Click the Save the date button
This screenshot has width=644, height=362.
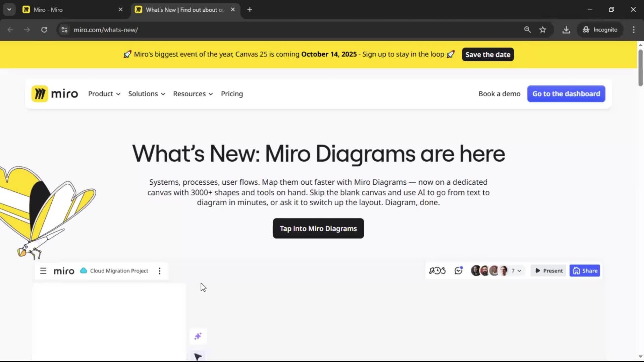pos(488,55)
